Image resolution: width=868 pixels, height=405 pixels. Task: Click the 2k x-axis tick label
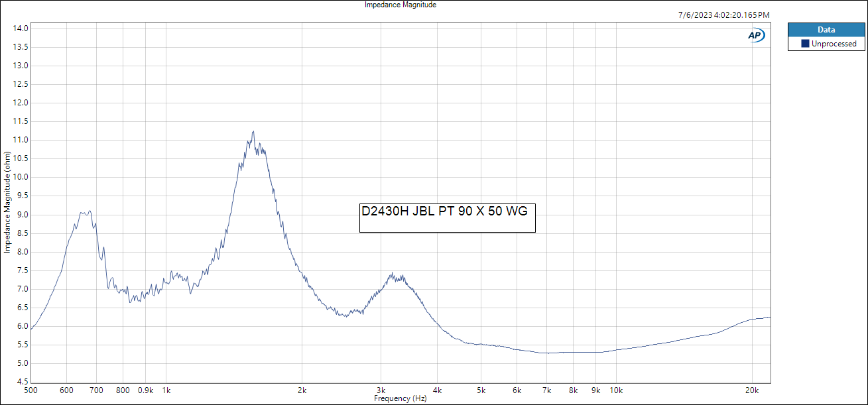click(x=302, y=390)
